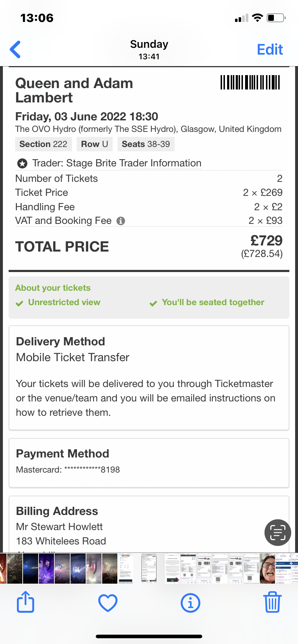The width and height of the screenshot is (298, 644).
Task: Favorite this photo with the heart icon
Action: click(x=108, y=603)
